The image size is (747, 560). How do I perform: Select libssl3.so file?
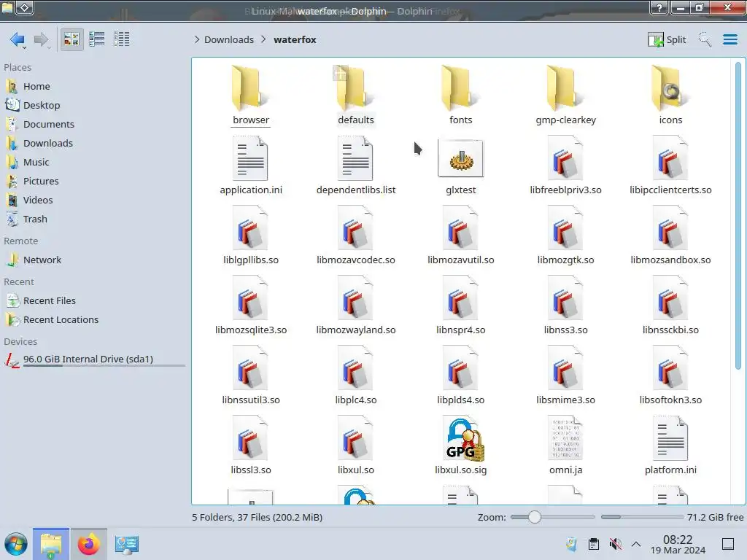[251, 446]
